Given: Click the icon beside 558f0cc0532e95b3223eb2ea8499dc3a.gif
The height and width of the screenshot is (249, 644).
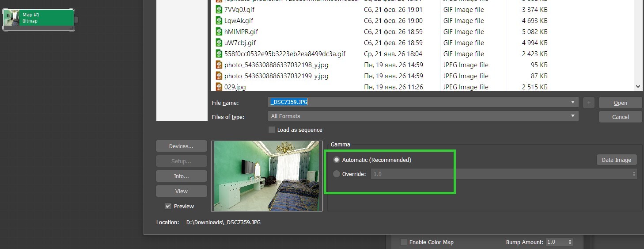Looking at the screenshot, I should [x=219, y=54].
